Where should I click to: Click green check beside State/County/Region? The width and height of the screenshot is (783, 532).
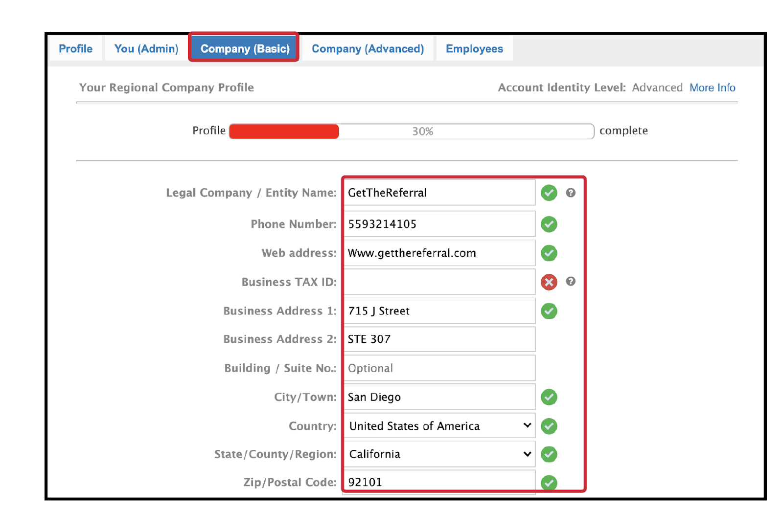(x=549, y=454)
